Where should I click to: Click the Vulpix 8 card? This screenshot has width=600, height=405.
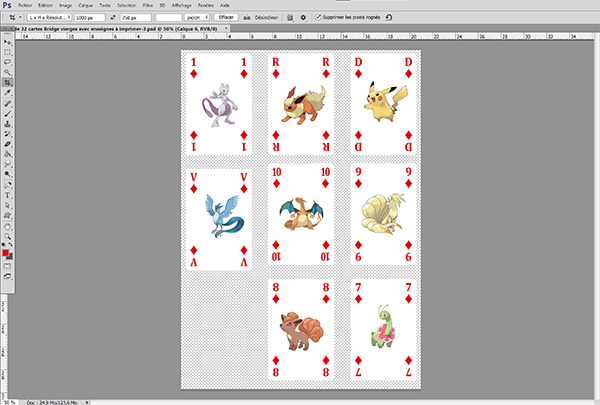click(x=301, y=330)
